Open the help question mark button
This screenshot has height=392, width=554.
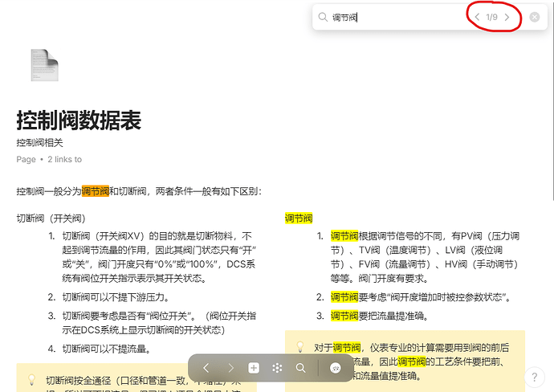tap(534, 378)
